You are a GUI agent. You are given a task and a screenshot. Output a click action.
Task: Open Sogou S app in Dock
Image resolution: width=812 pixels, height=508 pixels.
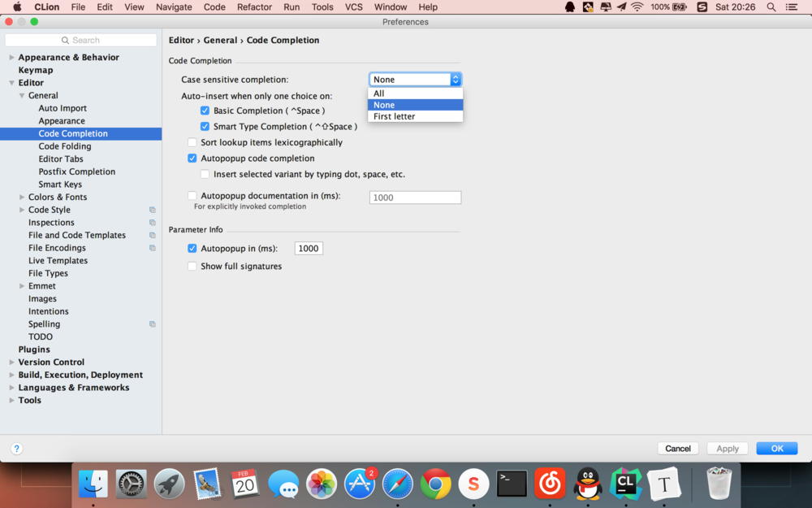(473, 484)
